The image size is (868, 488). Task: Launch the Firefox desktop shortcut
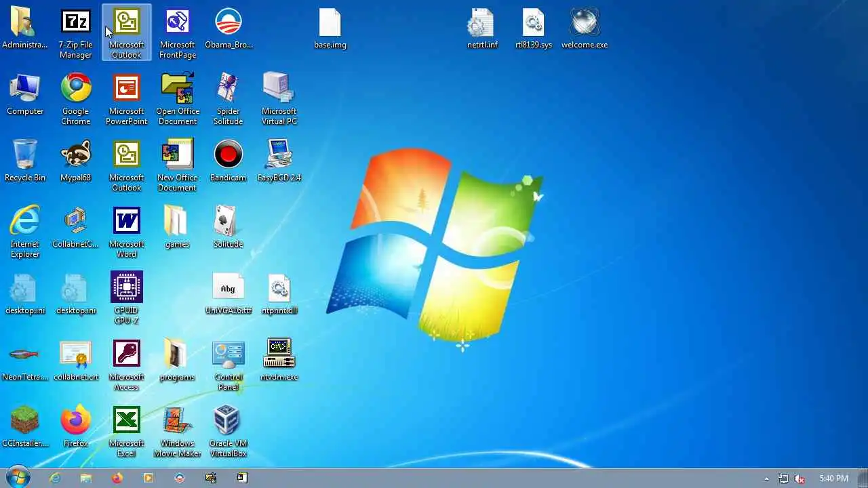pyautogui.click(x=75, y=427)
